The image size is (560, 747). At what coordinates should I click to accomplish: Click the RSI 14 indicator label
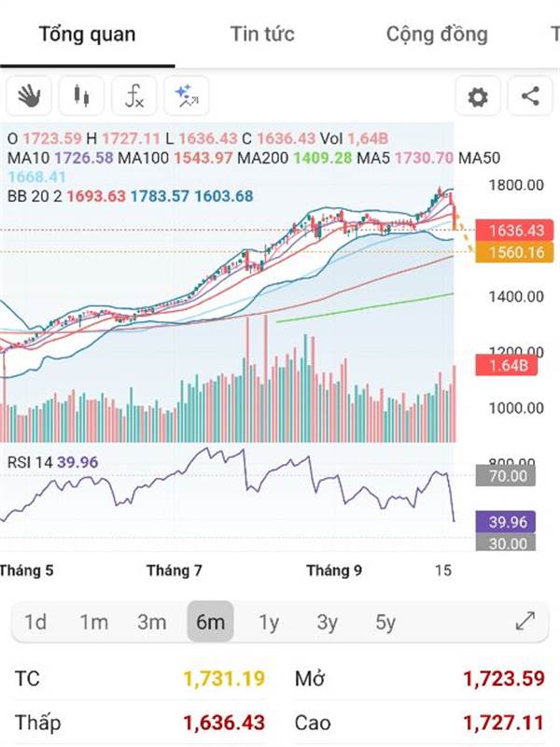(52, 461)
